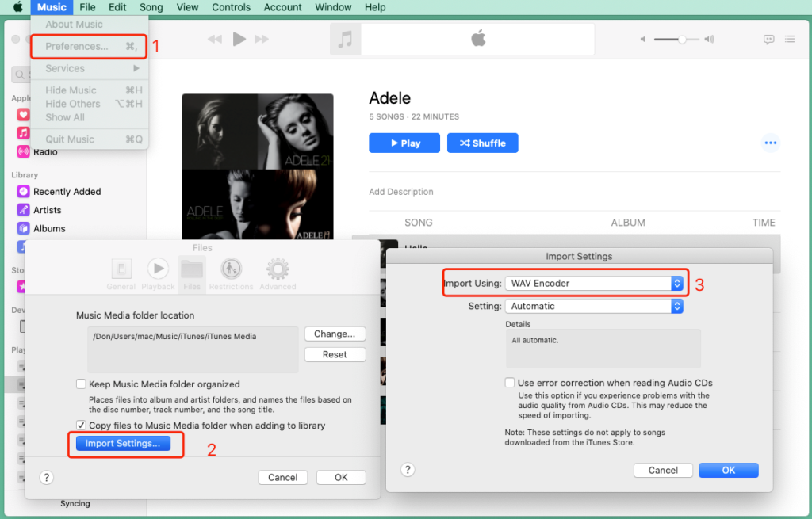This screenshot has height=519, width=812.
Task: Open the Import Using WAV Encoder dropdown
Action: pos(596,283)
